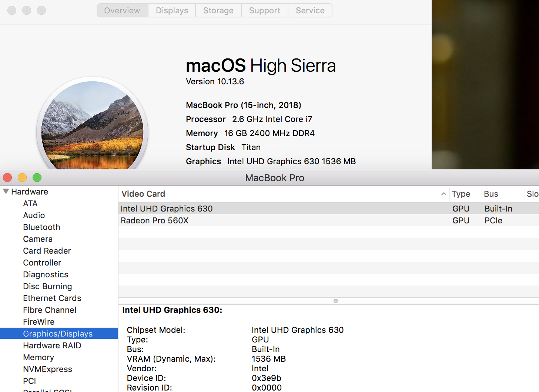Select Diagnostics in the sidebar
This screenshot has width=539, height=392.
click(x=46, y=274)
